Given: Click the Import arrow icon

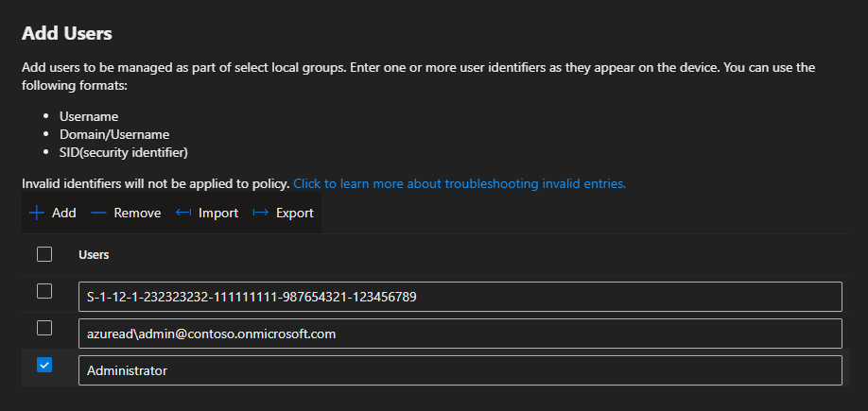Looking at the screenshot, I should click(183, 213).
